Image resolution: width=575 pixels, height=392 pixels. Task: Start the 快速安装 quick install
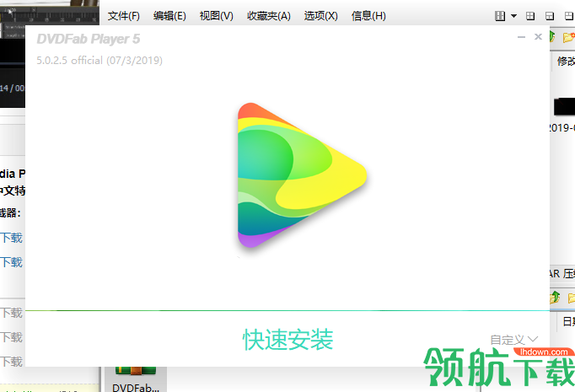click(287, 339)
